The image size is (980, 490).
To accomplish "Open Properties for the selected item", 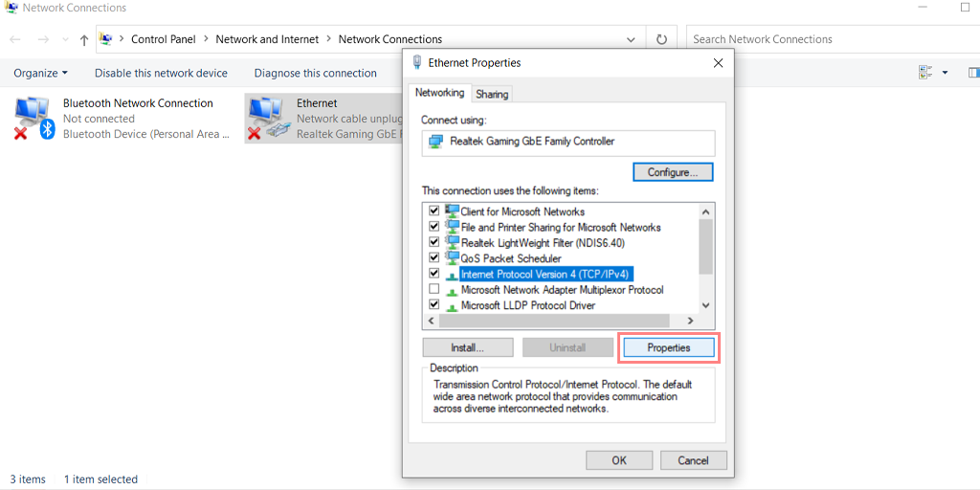I will (x=668, y=347).
